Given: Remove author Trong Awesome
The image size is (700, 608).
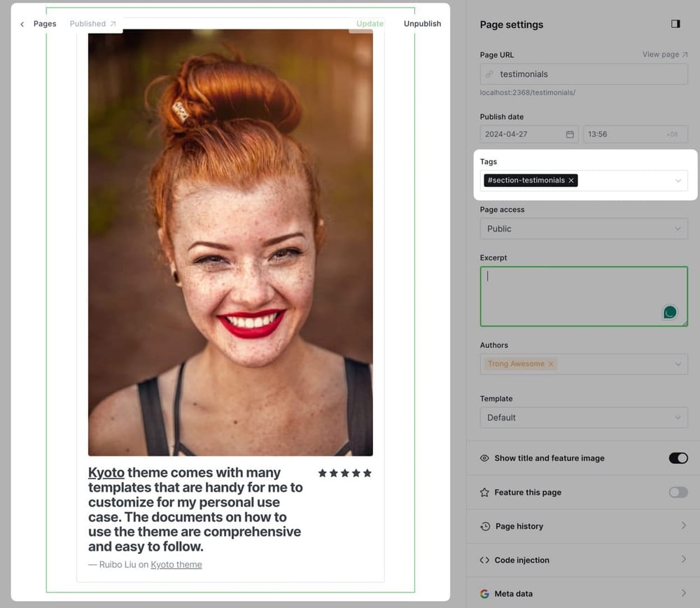Looking at the screenshot, I should click(x=551, y=364).
